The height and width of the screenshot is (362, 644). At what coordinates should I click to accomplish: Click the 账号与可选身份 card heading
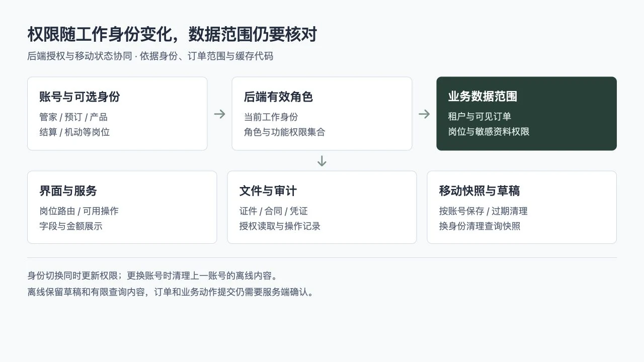pyautogui.click(x=79, y=97)
